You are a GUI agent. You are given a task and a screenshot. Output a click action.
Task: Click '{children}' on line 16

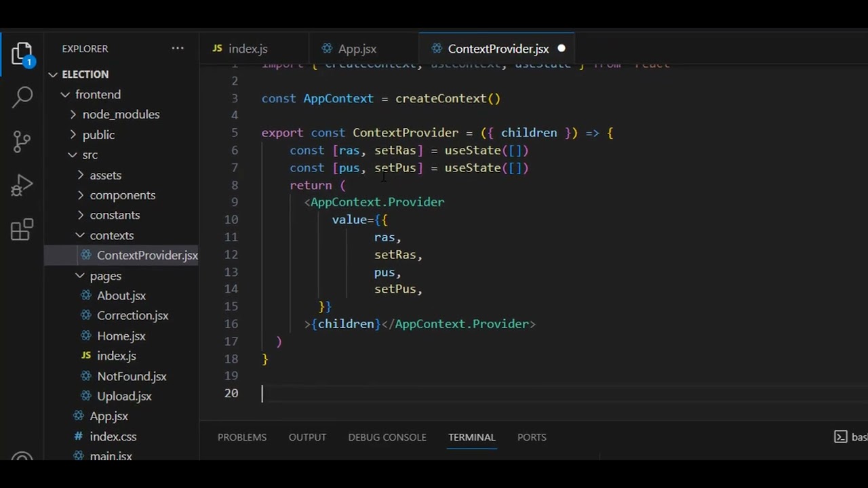[x=346, y=324]
